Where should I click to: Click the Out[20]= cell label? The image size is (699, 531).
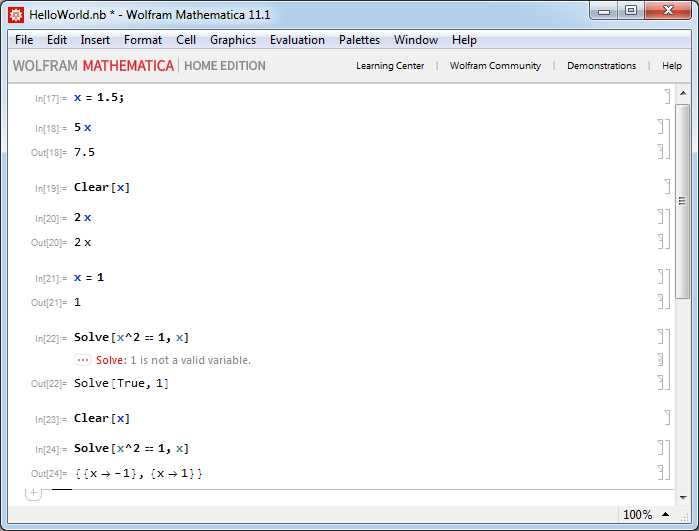pyautogui.click(x=49, y=243)
